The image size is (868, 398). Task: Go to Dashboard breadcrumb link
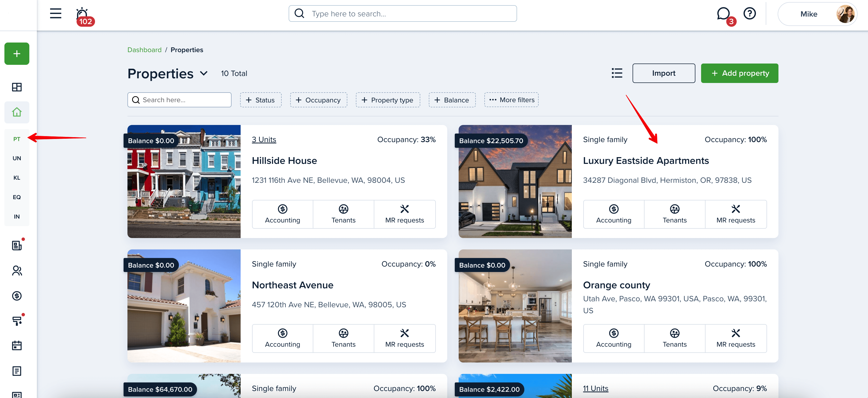pos(144,50)
